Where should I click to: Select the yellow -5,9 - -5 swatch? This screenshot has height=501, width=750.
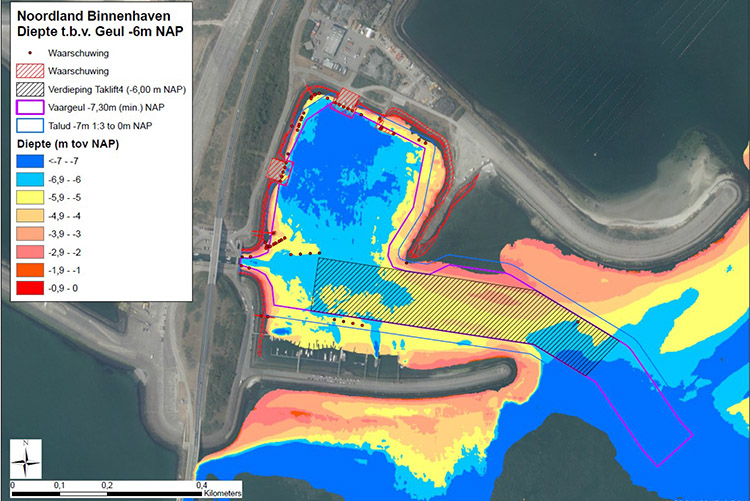[x=30, y=198]
